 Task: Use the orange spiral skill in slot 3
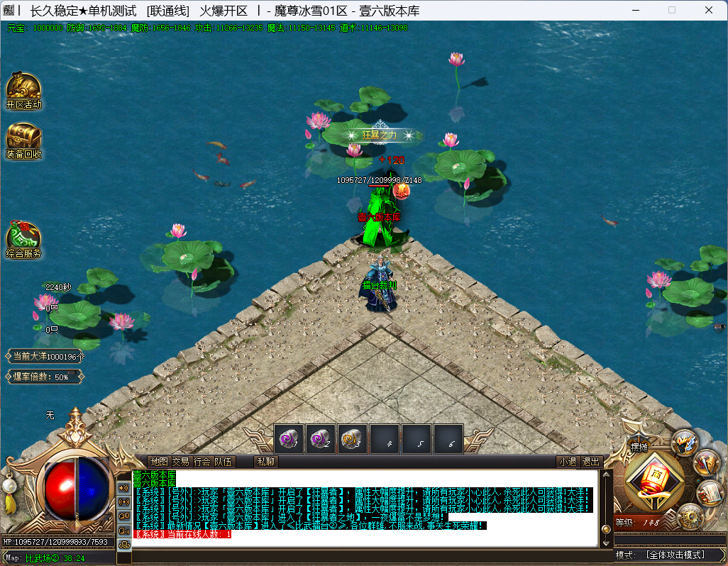coord(353,438)
